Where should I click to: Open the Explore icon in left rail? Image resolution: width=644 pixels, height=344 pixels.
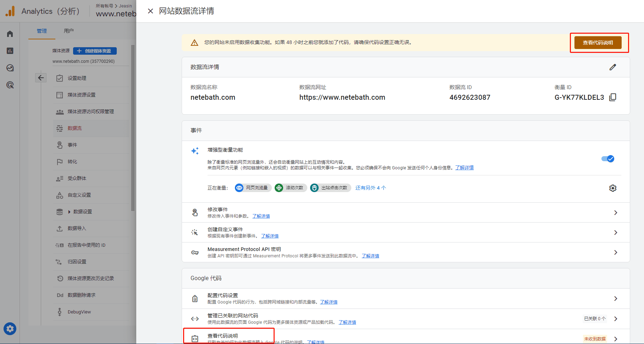coord(10,68)
